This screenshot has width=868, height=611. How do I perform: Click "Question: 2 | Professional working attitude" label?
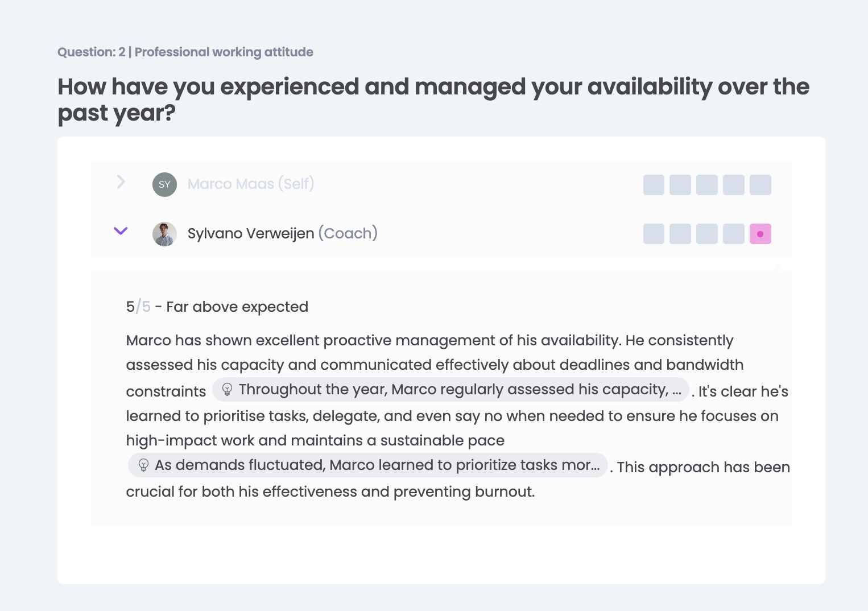coord(185,52)
